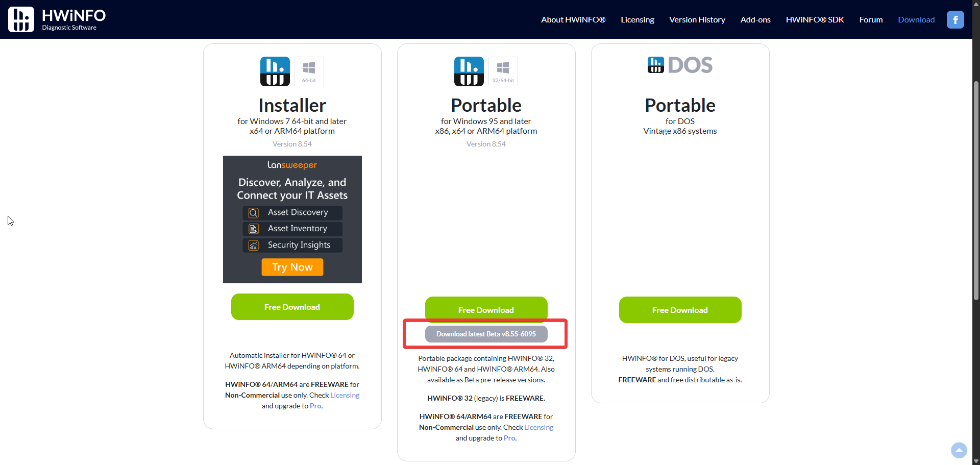This screenshot has height=465, width=980.
Task: Click Free Download under Portable for Windows
Action: pyautogui.click(x=486, y=309)
